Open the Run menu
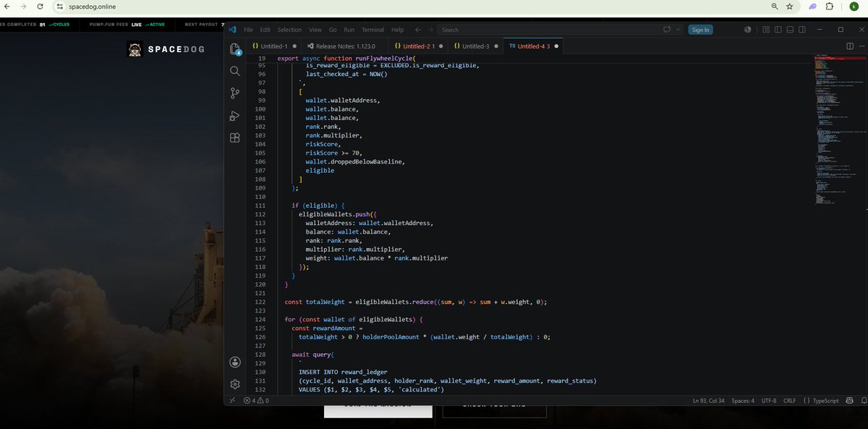 349,30
